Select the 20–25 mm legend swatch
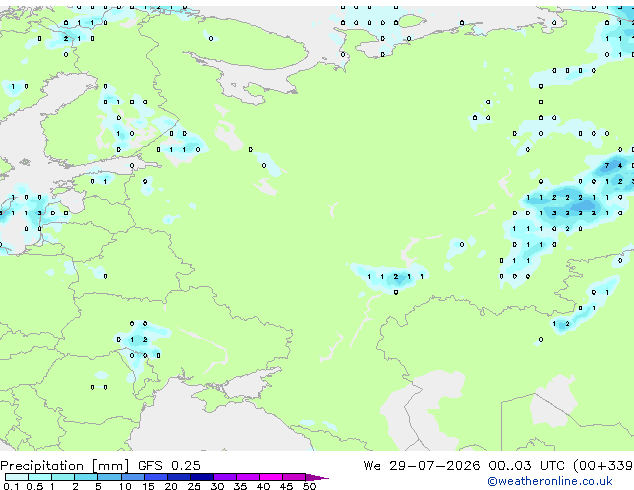 click(x=179, y=477)
